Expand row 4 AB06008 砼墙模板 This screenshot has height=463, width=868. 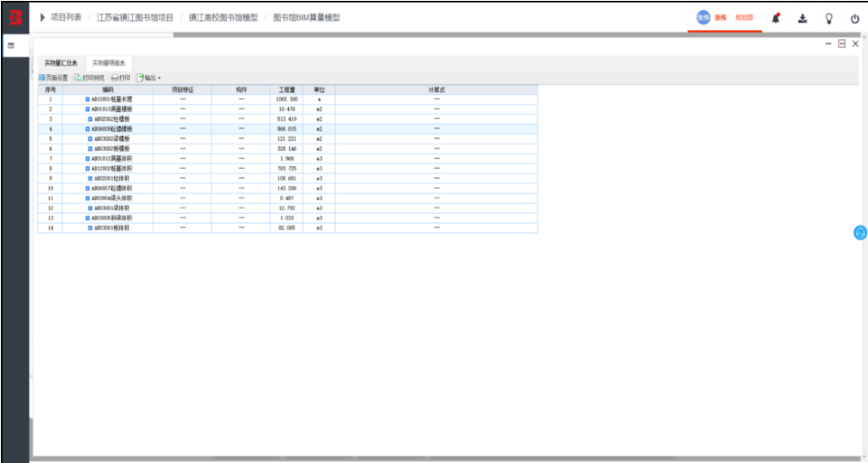(x=87, y=129)
